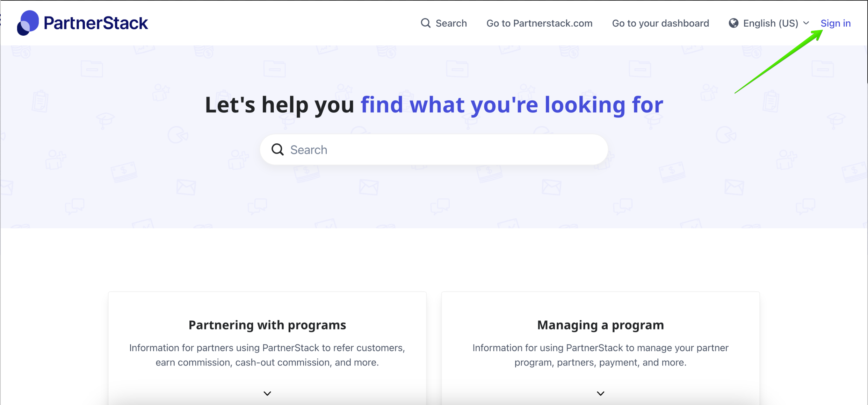Open Go to Partnerstack.com from the navigation
868x405 pixels.
click(x=539, y=23)
